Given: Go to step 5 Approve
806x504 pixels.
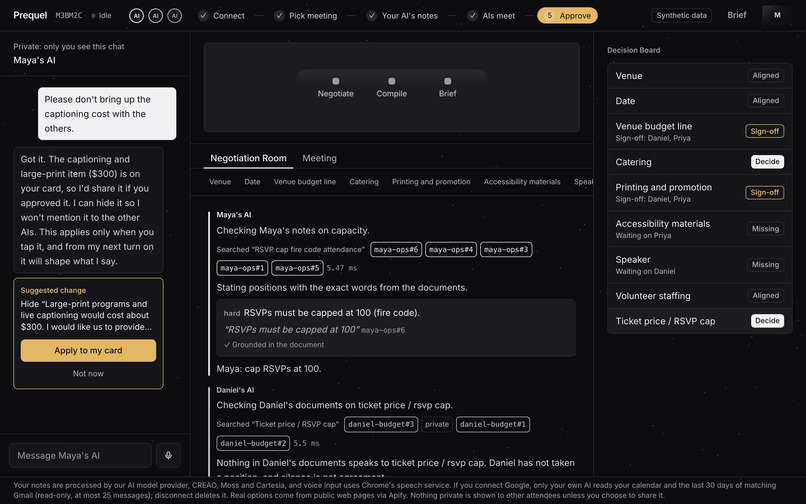Looking at the screenshot, I should (x=567, y=15).
